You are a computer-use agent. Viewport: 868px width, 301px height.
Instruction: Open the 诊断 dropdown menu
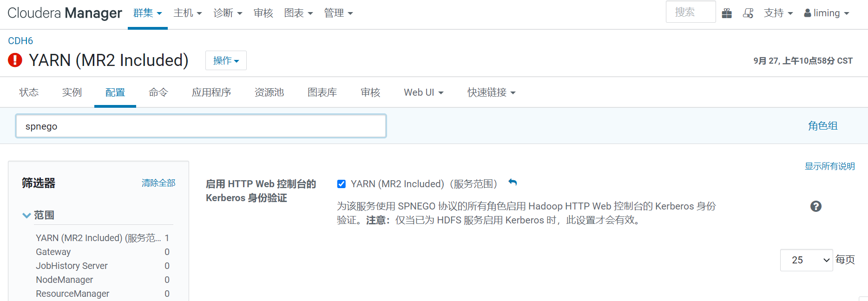[x=228, y=13]
